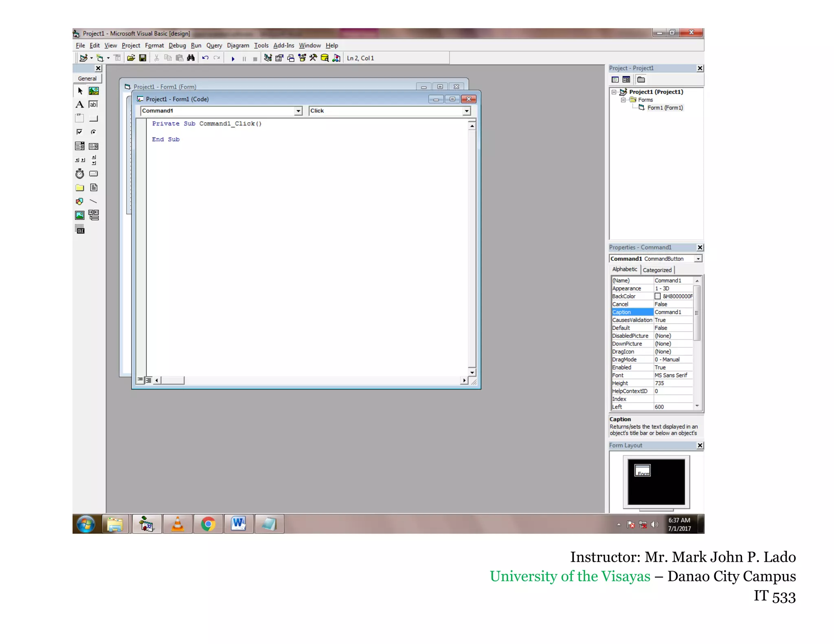Click the Caption property value Command1
Image resolution: width=834 pixels, height=644 pixels.
[x=673, y=312]
